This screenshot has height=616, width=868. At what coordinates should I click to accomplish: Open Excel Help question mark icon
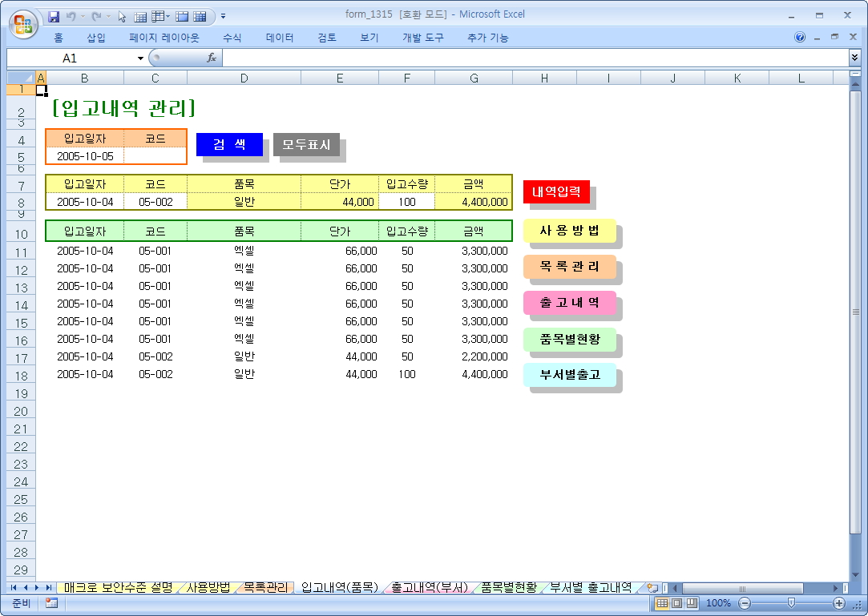(800, 38)
